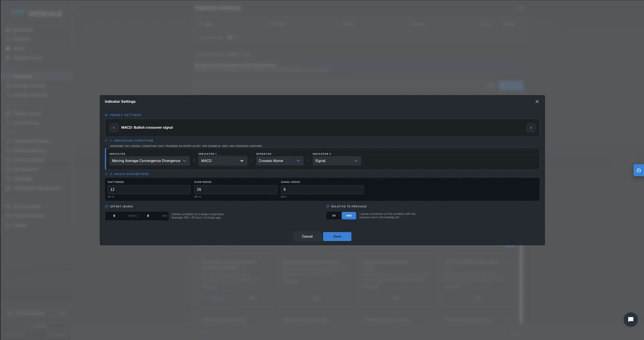Viewport: 644px width, 340px height.
Task: Click the Relative to Previous filter icon
Action: point(328,207)
